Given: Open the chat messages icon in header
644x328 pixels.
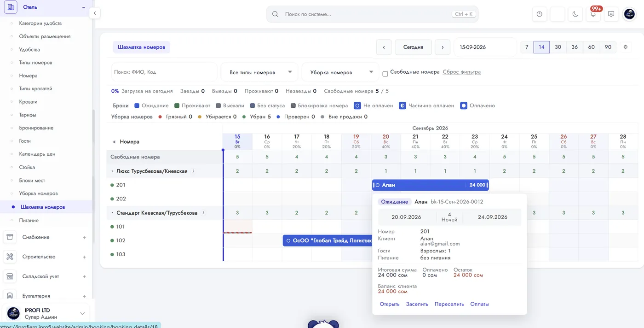Looking at the screenshot, I should [x=611, y=14].
